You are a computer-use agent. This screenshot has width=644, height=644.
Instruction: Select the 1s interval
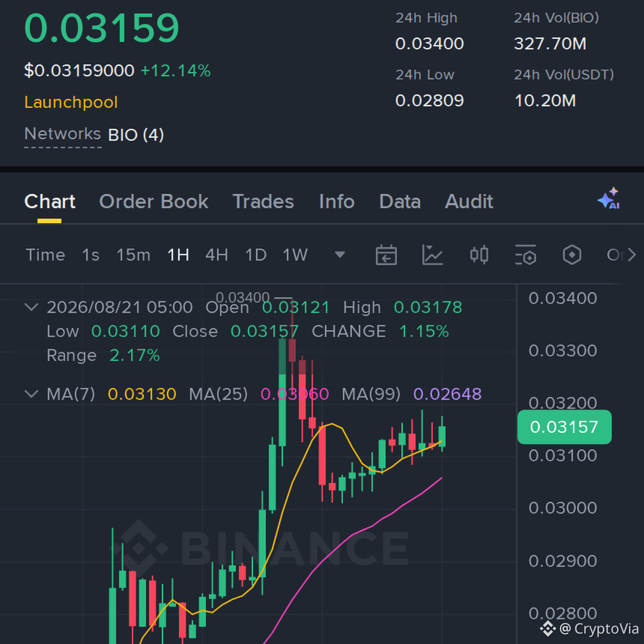91,255
